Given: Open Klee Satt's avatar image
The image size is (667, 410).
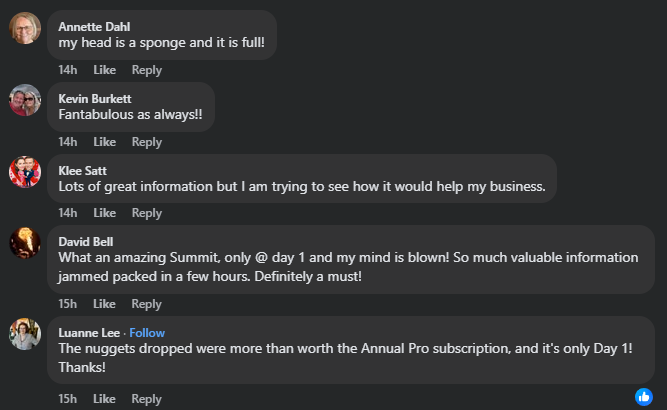Looking at the screenshot, I should pos(25,171).
